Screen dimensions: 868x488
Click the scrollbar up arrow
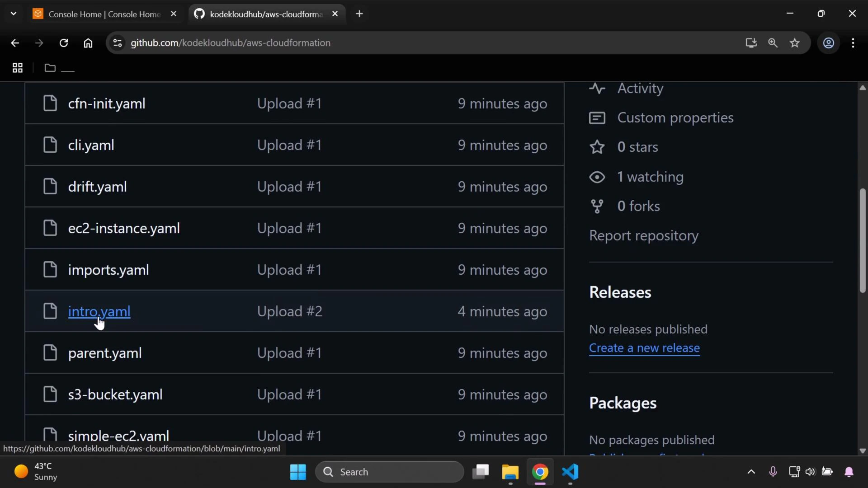(862, 87)
